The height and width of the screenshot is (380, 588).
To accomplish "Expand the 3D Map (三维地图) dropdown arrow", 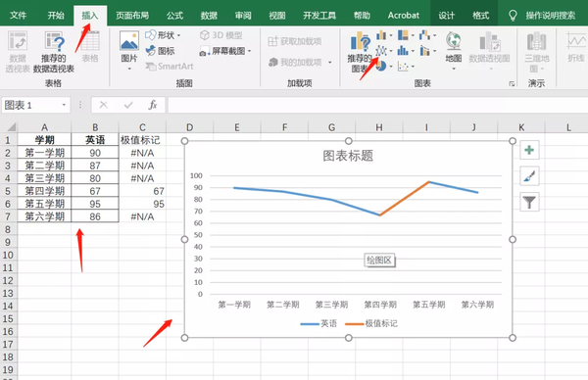I will point(542,69).
